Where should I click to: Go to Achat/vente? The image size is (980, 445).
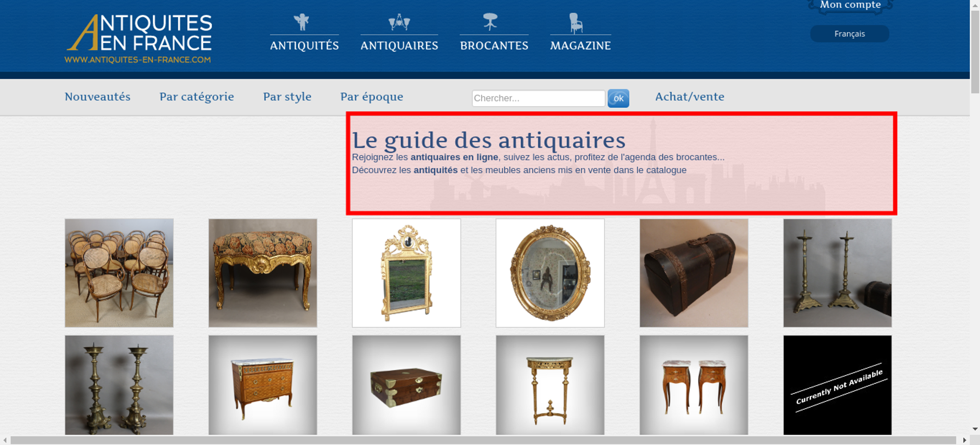point(690,97)
